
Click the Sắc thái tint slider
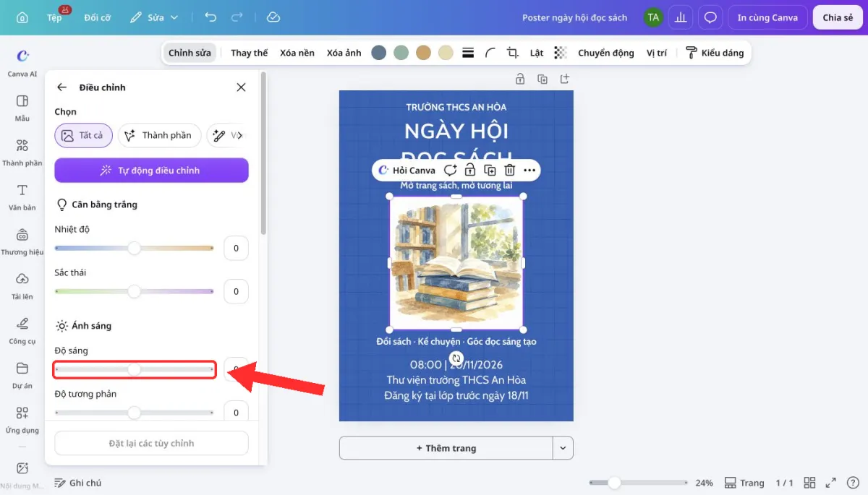coord(135,292)
